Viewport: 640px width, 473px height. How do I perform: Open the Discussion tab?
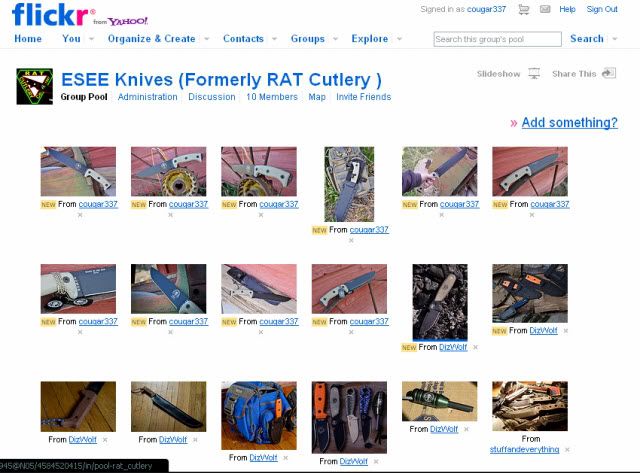click(211, 97)
